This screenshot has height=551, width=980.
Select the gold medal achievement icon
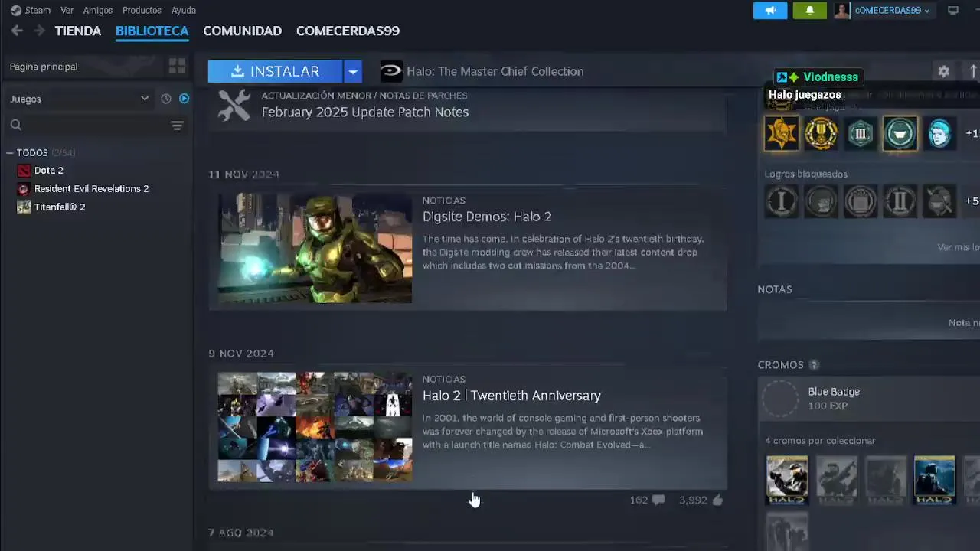tap(822, 133)
